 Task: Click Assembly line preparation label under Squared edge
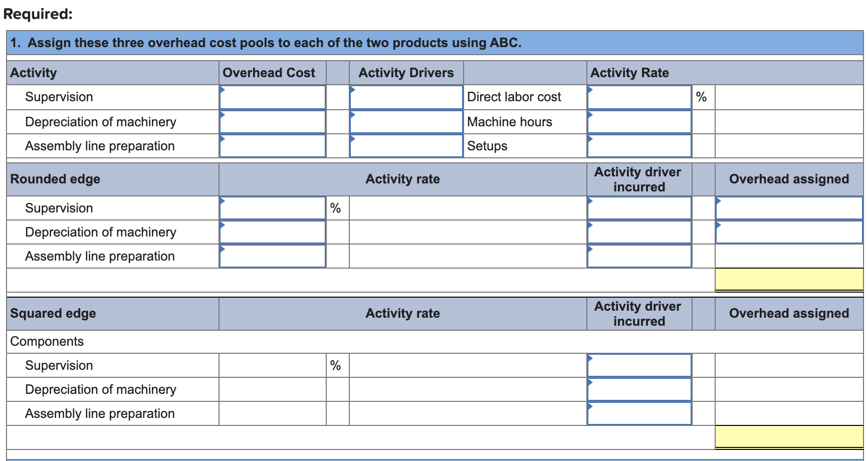tap(100, 414)
